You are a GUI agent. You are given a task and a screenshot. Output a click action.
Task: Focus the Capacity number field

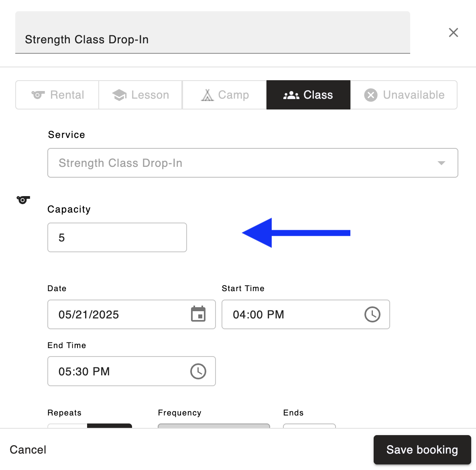[x=117, y=237]
